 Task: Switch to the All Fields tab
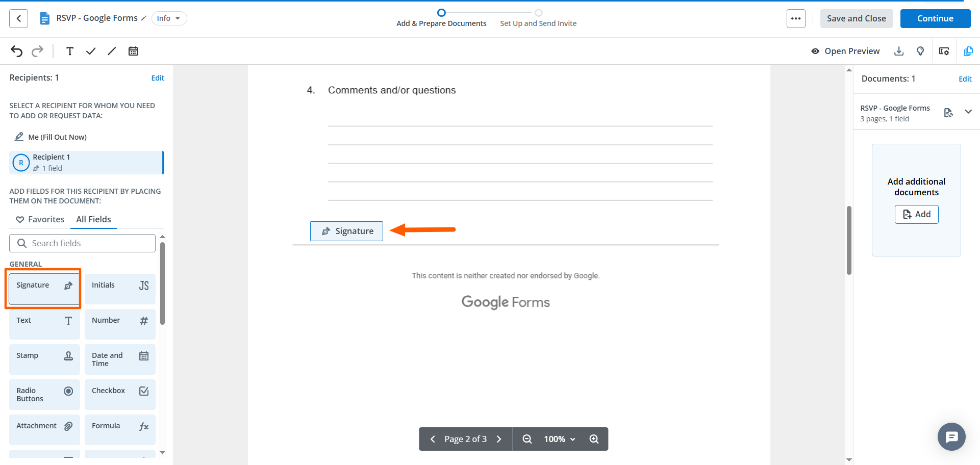(x=93, y=219)
